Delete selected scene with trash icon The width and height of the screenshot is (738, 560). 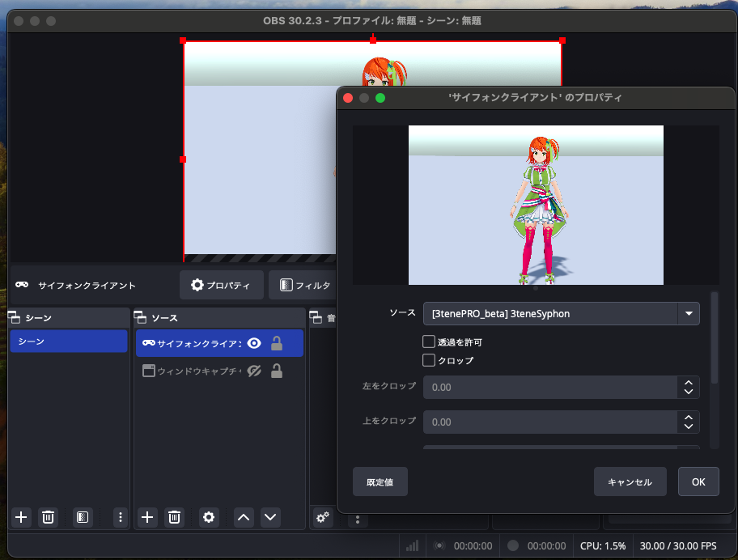pos(48,518)
